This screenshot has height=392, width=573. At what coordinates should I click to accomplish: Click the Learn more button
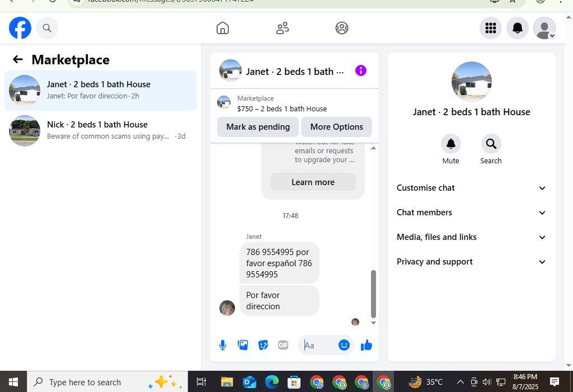click(313, 182)
